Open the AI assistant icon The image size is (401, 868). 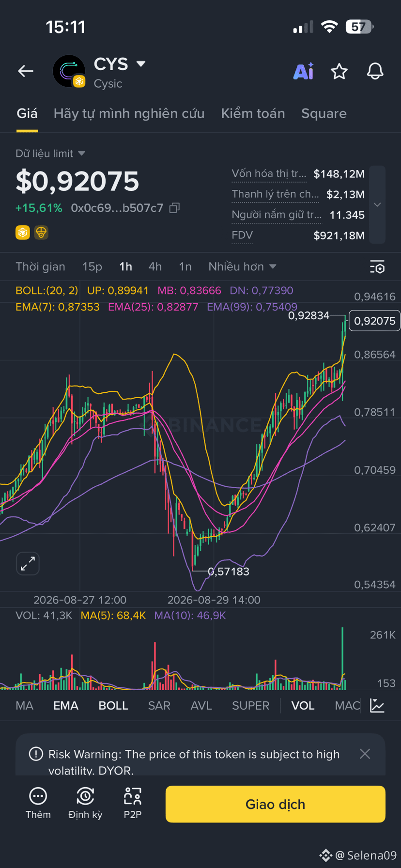[x=304, y=71]
